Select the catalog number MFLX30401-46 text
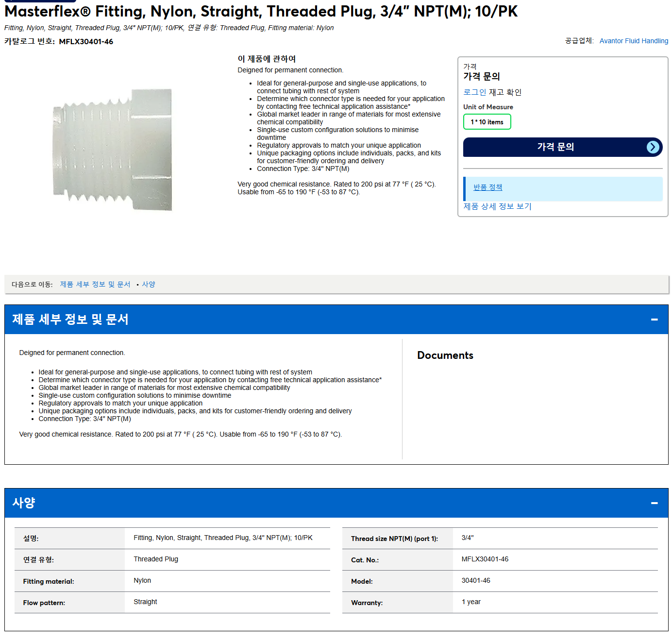This screenshot has height=641, width=672. tap(86, 42)
